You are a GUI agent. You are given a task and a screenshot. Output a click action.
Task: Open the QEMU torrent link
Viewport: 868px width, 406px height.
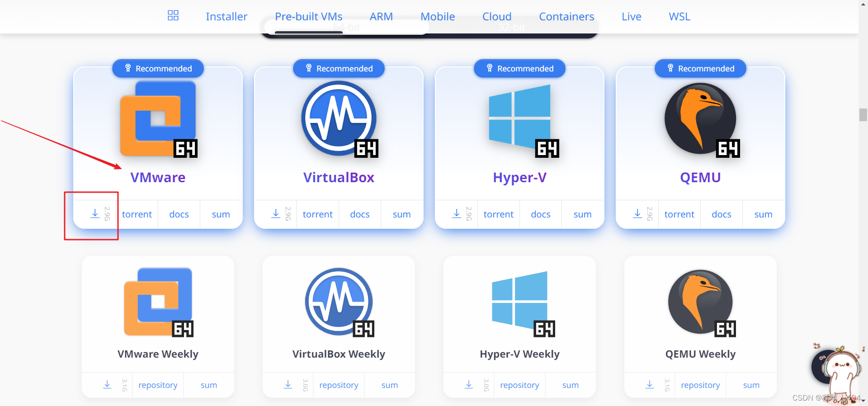coord(679,214)
